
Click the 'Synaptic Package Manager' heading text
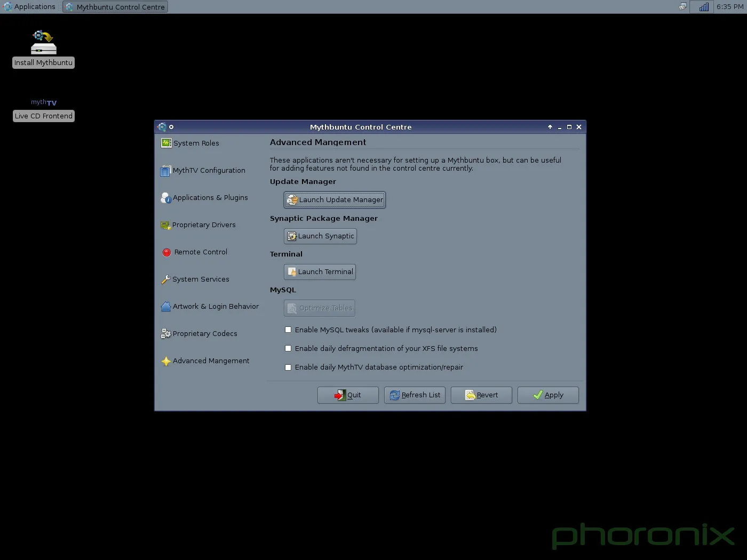[324, 219]
